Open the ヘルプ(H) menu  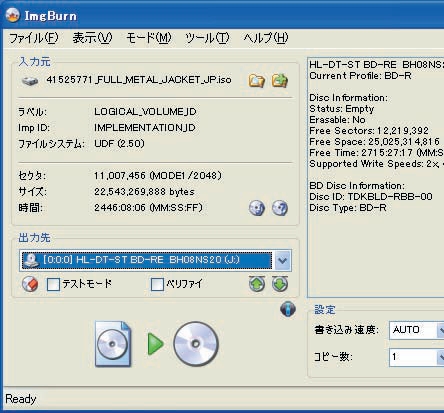(x=266, y=38)
